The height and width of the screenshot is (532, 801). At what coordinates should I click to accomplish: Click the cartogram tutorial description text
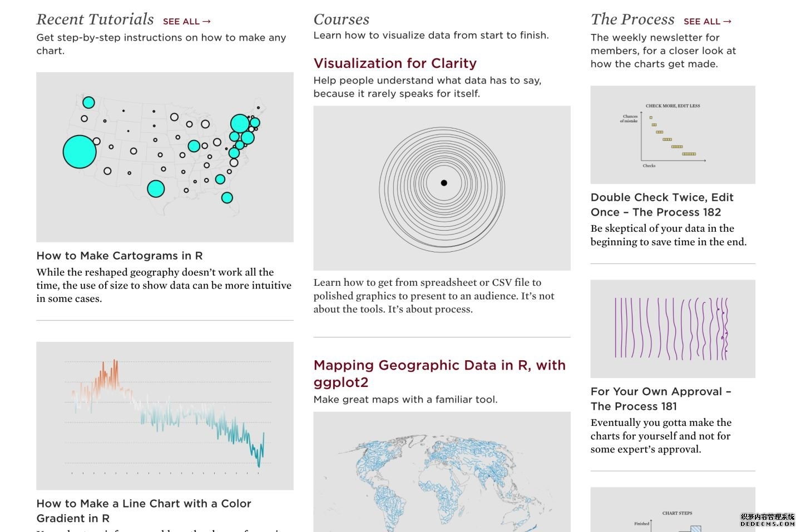[164, 285]
